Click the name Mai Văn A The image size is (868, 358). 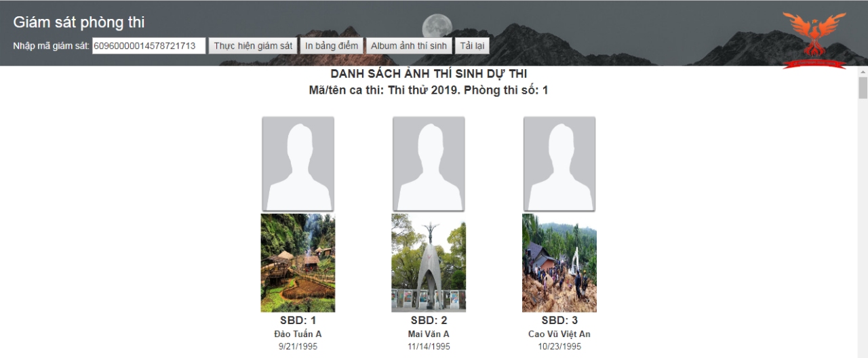click(429, 334)
